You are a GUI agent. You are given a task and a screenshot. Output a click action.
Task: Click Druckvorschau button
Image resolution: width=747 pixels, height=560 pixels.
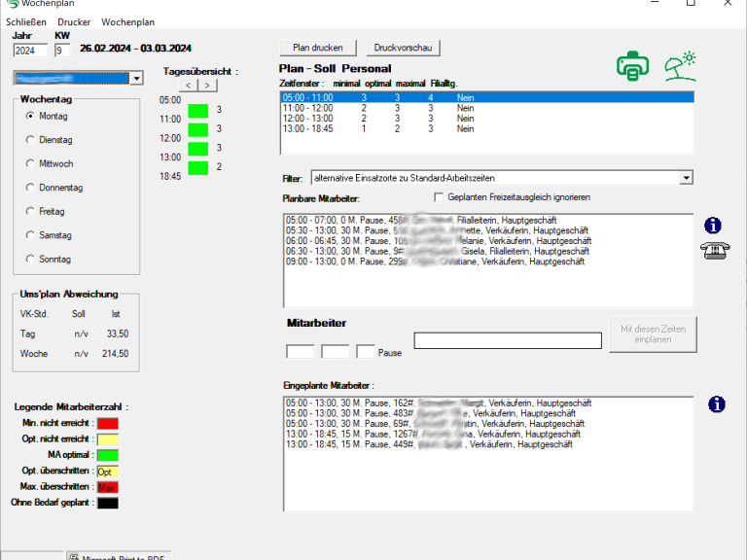click(403, 48)
